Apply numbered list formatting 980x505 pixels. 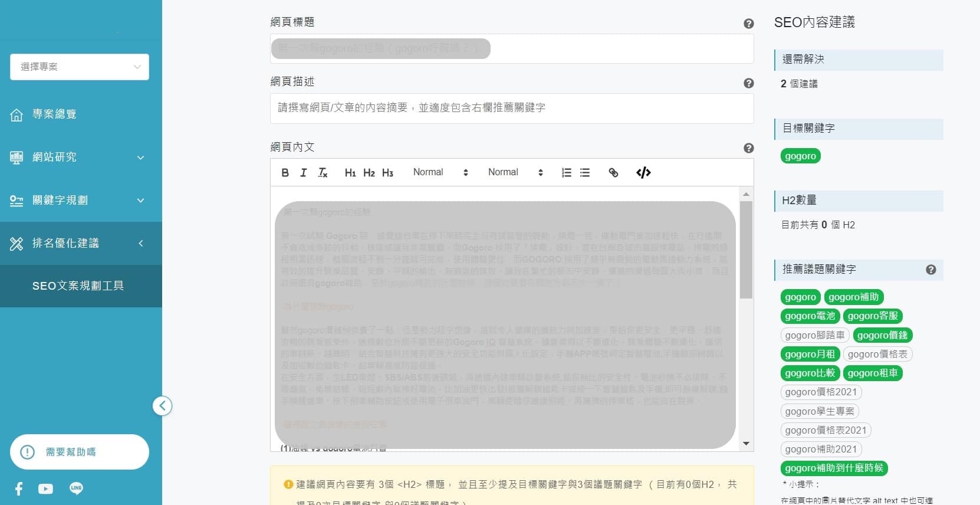[566, 172]
